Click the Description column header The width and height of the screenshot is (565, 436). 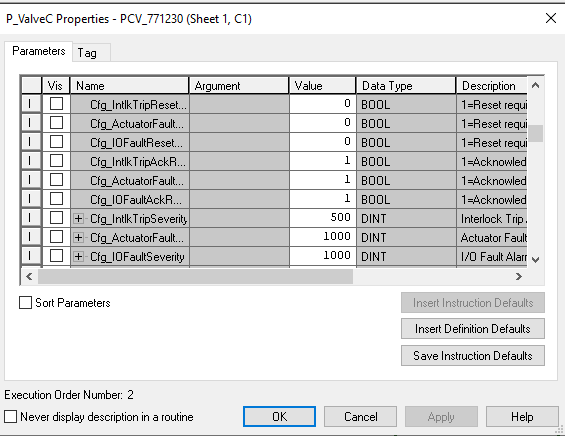(x=491, y=86)
